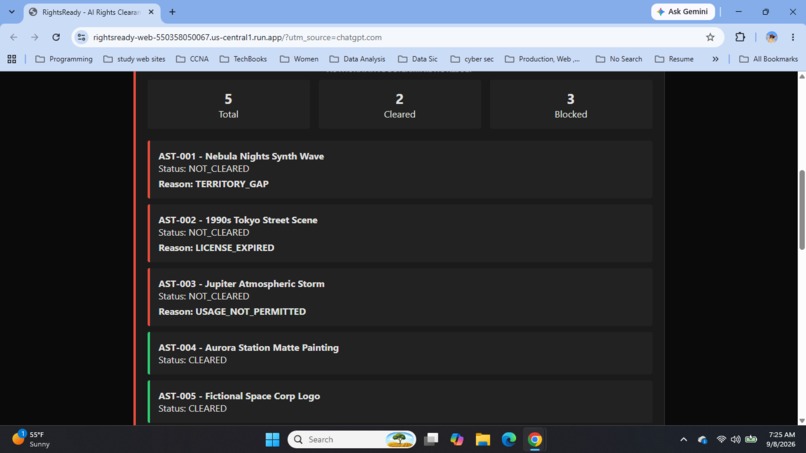
Task: Select AST-005 Fictional Space Corp Logo
Action: 400,402
